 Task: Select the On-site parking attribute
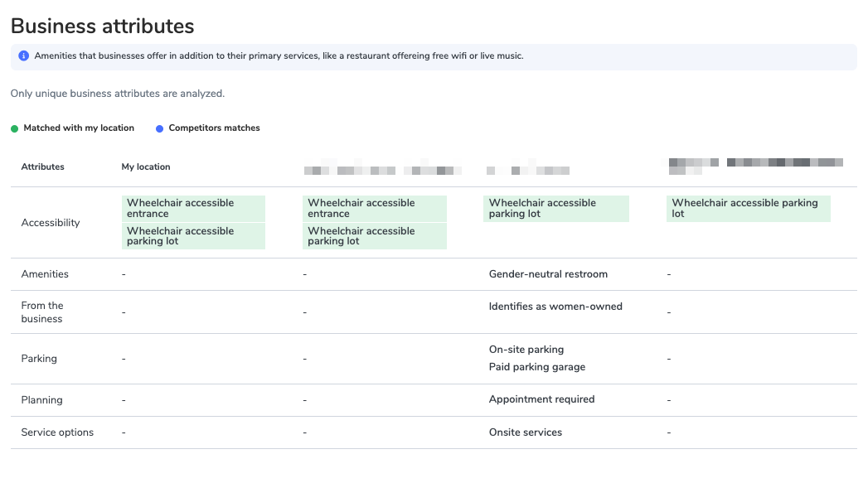coord(526,350)
